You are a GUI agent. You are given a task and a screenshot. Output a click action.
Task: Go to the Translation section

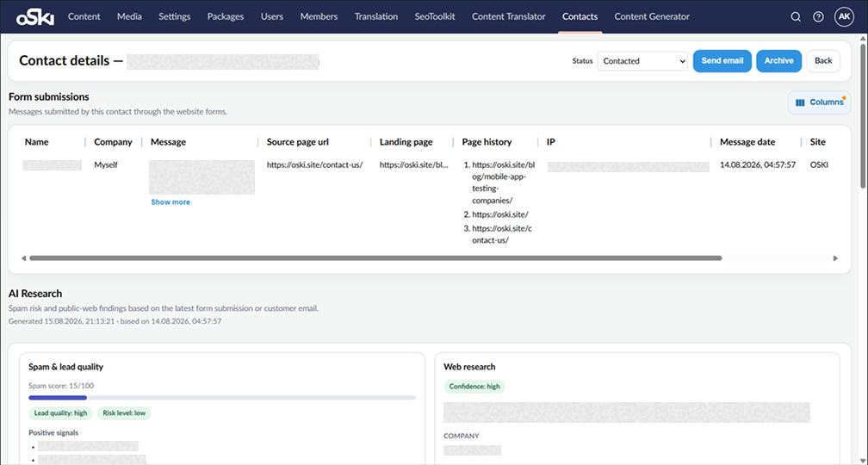coord(376,16)
